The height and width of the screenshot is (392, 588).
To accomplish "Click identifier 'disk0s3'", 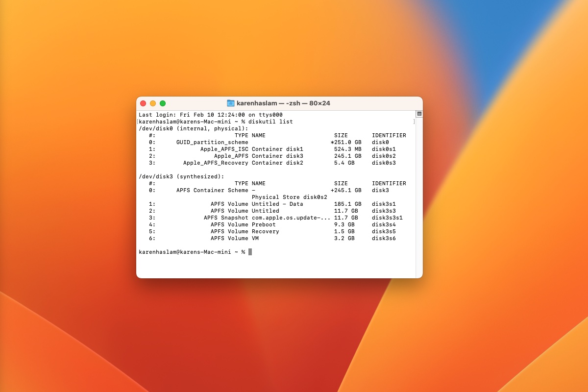I will pyautogui.click(x=384, y=163).
